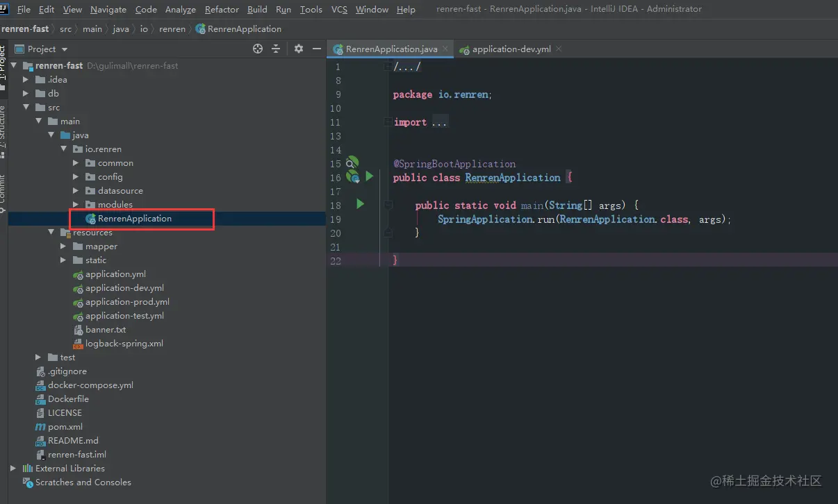The image size is (838, 504).
Task: Select renren-fast.iml in the tree
Action: pyautogui.click(x=77, y=455)
